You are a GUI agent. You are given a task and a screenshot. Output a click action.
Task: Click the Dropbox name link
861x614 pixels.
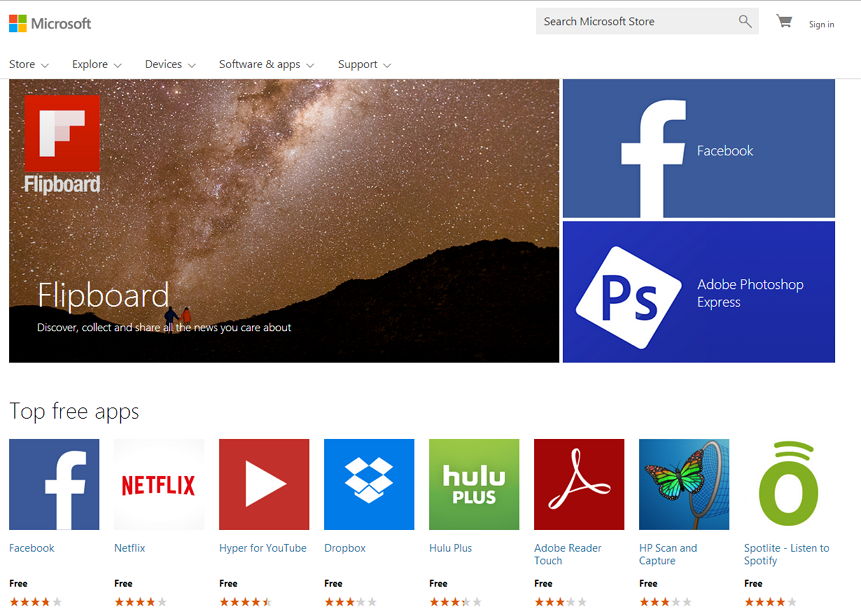click(x=345, y=548)
